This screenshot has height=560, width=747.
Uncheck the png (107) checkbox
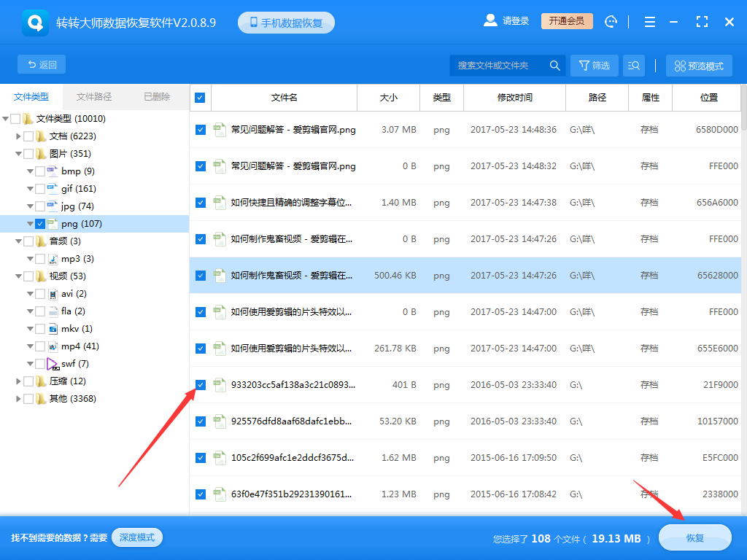40,224
